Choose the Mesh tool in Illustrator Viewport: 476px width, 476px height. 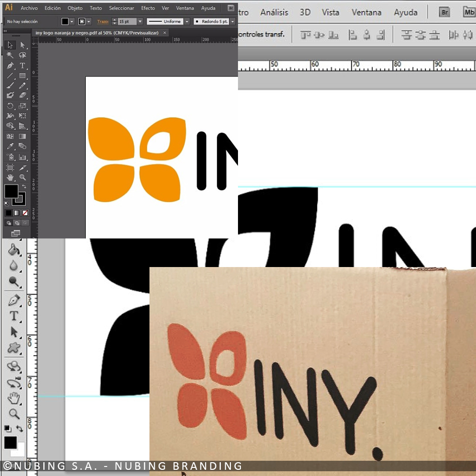click(x=10, y=136)
